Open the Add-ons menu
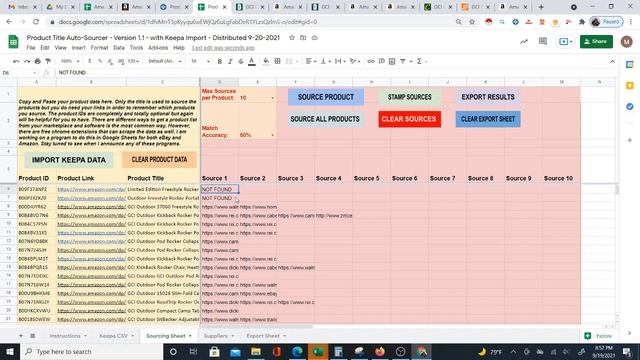This screenshot has width=640, height=360. [x=158, y=48]
